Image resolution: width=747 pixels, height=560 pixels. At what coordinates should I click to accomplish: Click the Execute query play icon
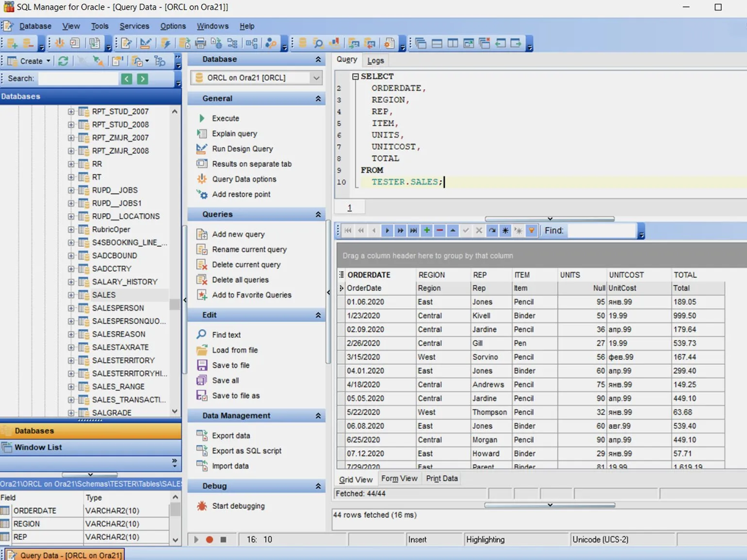(202, 118)
